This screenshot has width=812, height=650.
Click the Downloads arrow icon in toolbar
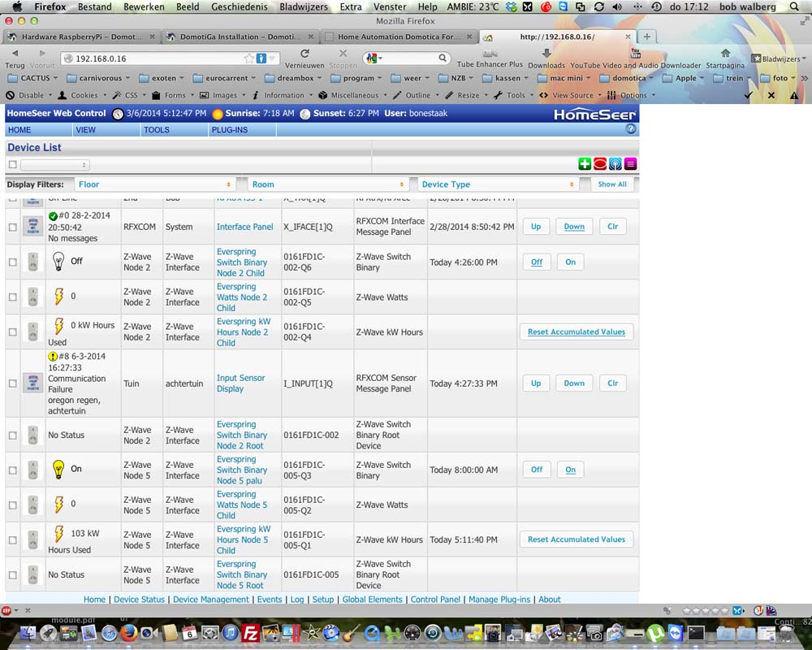click(x=546, y=54)
